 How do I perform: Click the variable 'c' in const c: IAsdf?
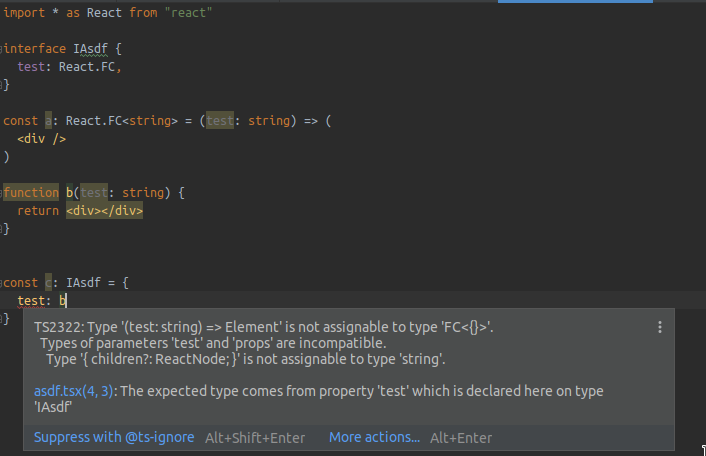point(48,283)
